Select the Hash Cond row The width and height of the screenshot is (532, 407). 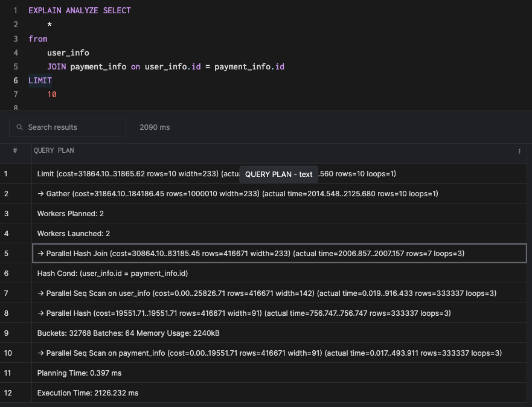(112, 274)
